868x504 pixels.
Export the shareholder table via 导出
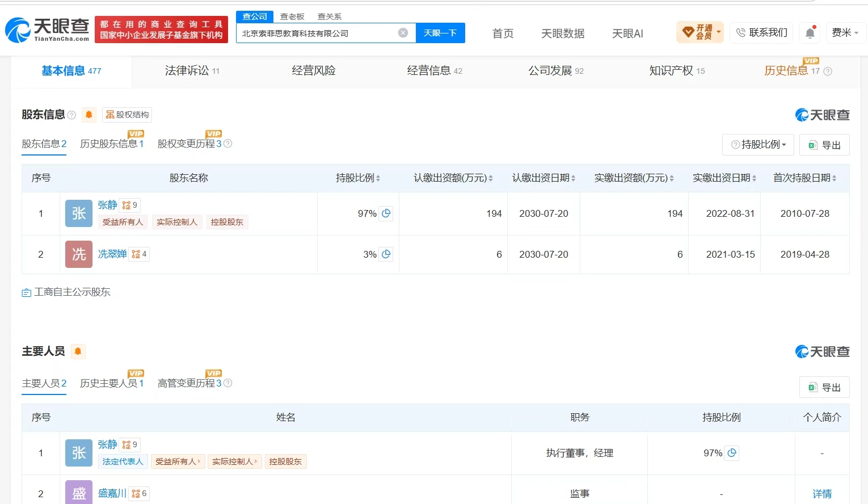click(x=824, y=145)
